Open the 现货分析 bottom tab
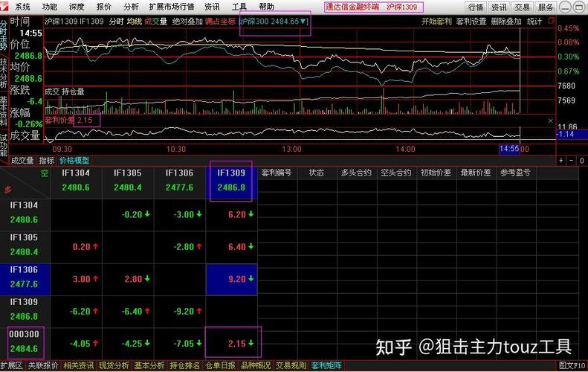Image resolution: width=588 pixels, height=372 pixels. [x=114, y=365]
